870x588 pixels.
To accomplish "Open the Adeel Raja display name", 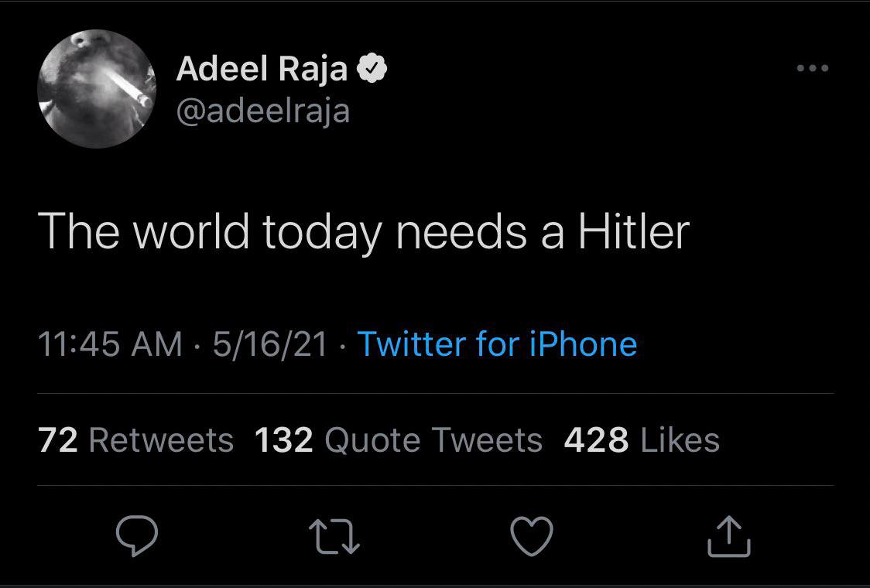I will coord(262,70).
